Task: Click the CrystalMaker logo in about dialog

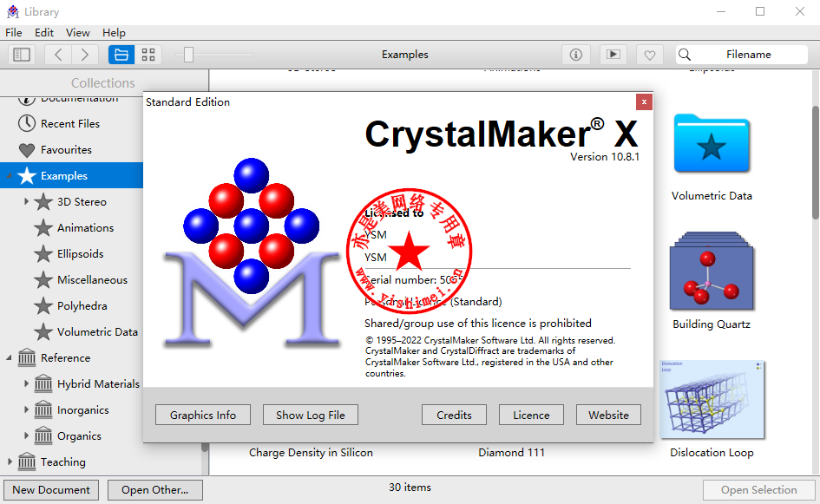Action: point(252,252)
